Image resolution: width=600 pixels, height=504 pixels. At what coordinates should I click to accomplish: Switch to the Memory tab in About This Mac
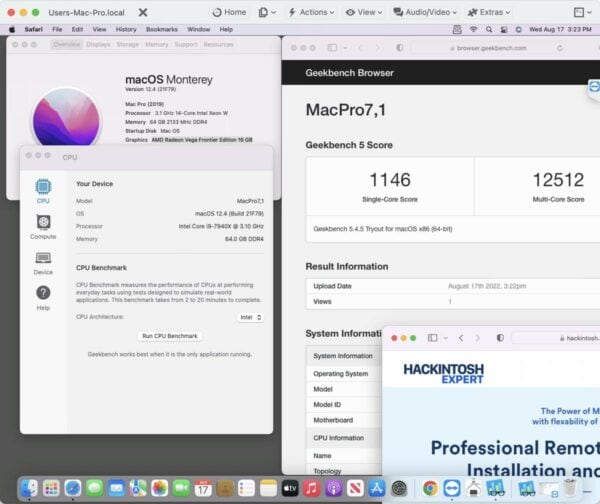[157, 44]
